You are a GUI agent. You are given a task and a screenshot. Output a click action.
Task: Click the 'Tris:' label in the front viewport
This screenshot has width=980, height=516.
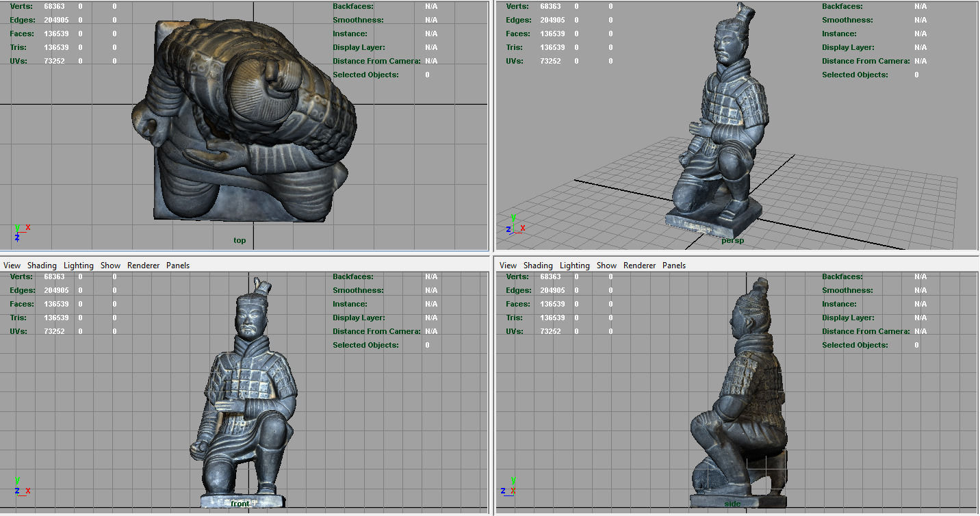pyautogui.click(x=19, y=318)
